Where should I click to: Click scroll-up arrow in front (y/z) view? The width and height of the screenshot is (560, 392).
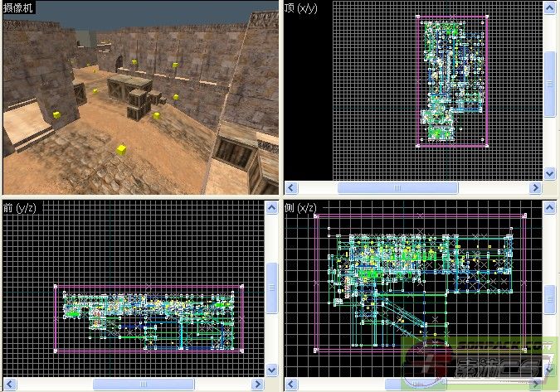point(272,207)
